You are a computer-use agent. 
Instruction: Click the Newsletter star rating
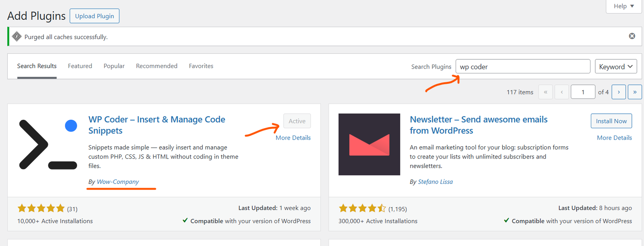(362, 208)
